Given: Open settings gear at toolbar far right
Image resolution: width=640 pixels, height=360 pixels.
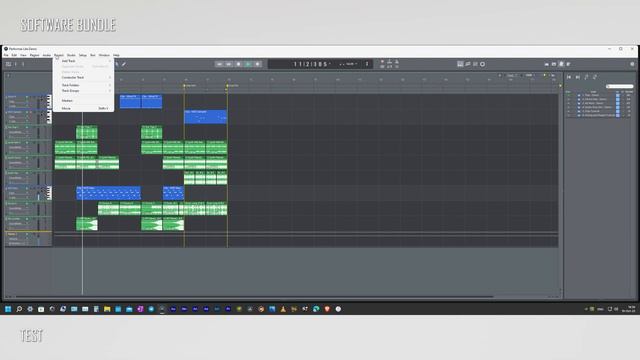Looking at the screenshot, I should pyautogui.click(x=632, y=64).
